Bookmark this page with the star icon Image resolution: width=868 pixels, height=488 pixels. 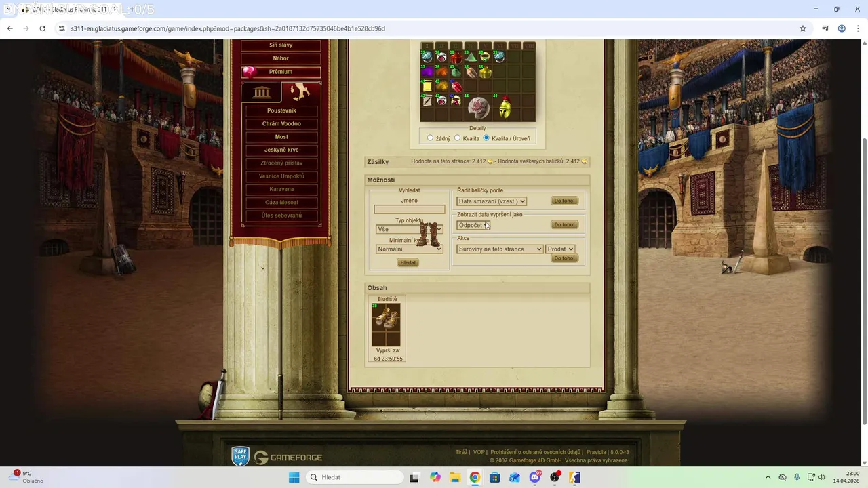coord(803,28)
